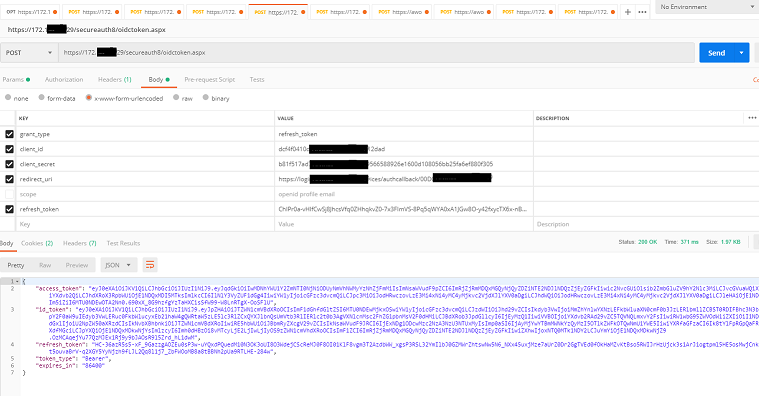This screenshot has height=396, width=759.
Task: Click the scope value 'openid profile email'
Action: (x=306, y=194)
